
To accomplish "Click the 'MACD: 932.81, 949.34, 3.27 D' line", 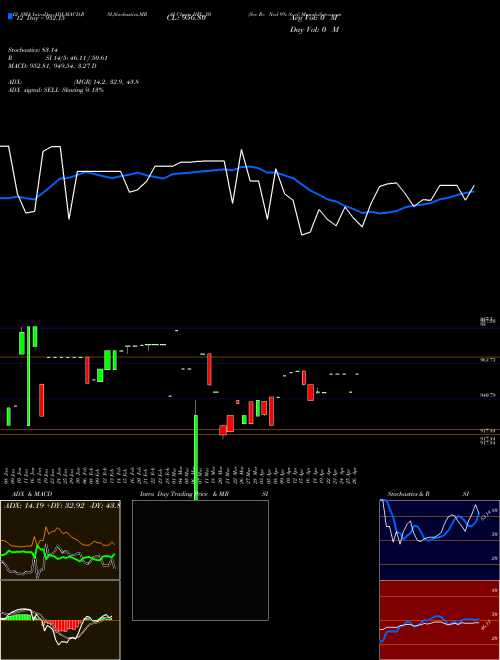I will click(x=52, y=66).
